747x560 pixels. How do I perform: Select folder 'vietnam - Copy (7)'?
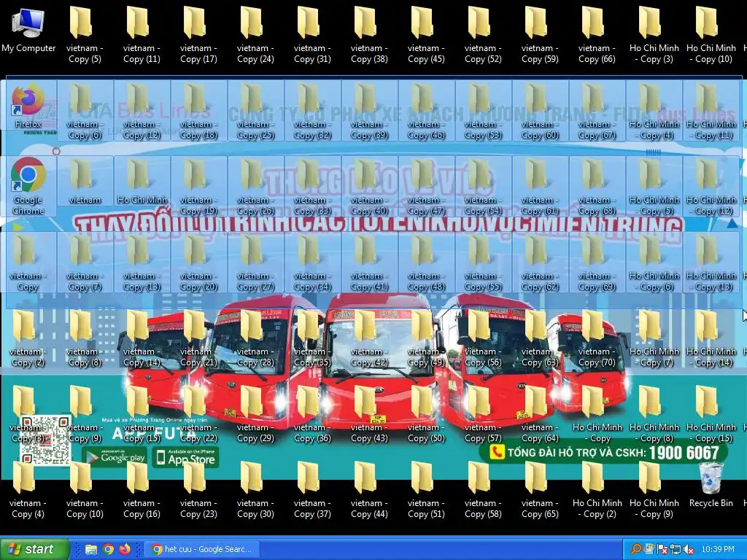[x=85, y=262]
